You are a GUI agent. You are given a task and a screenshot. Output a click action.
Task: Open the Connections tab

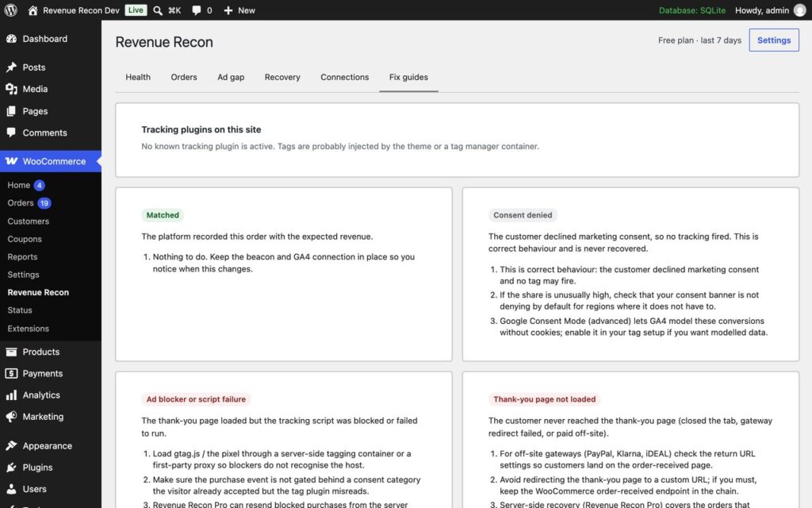pos(344,77)
